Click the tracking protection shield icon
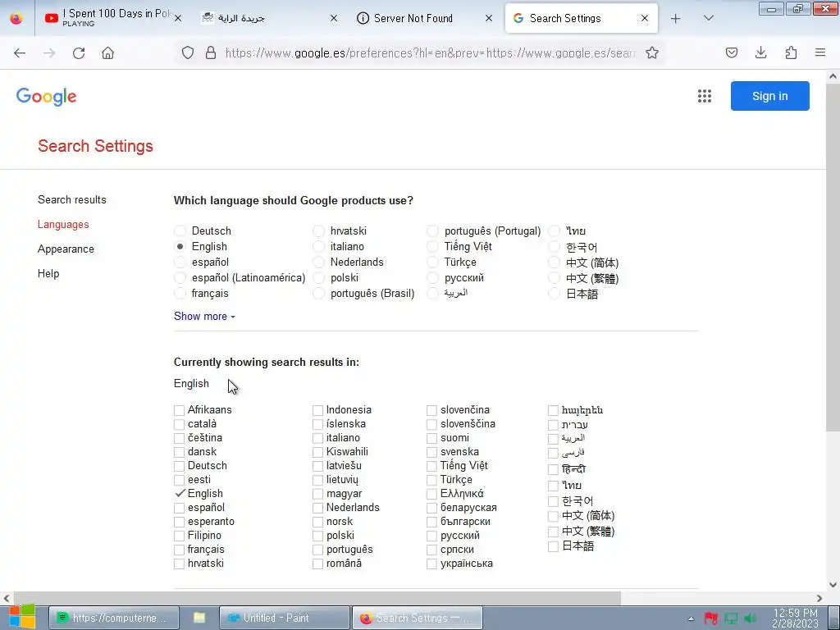Screen dimensions: 840x630 (x=188, y=52)
